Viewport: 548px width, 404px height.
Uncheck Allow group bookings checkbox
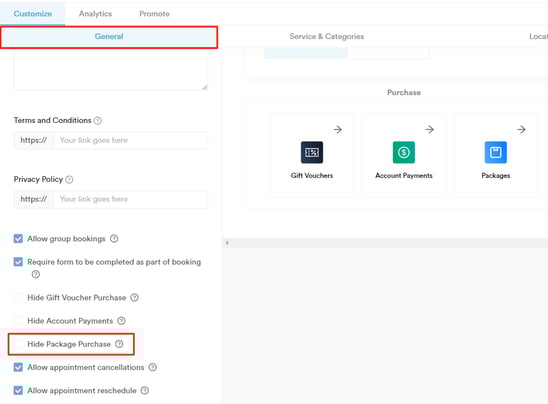pos(18,238)
